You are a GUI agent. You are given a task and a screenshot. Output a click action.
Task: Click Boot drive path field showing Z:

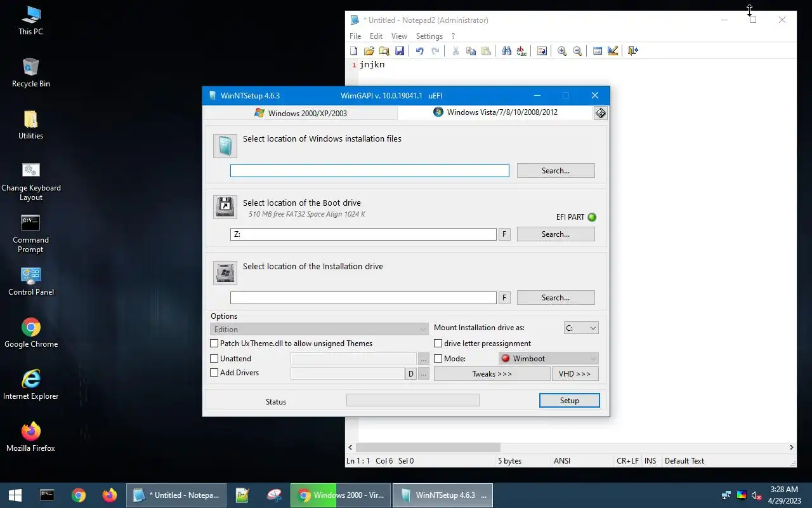click(x=363, y=234)
